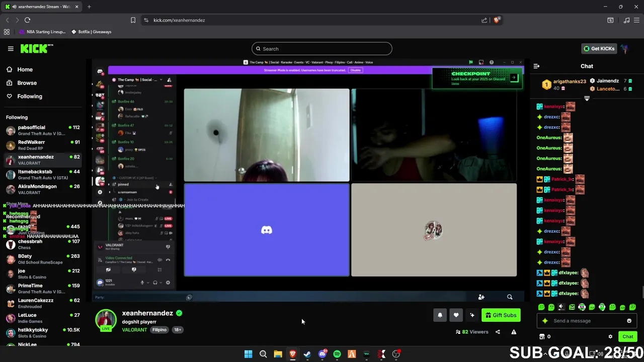Open Windows taskbar search
644x362 pixels.
coord(263,354)
